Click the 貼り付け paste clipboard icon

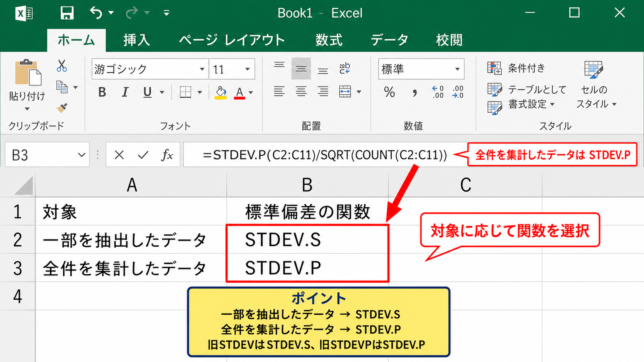(28, 72)
